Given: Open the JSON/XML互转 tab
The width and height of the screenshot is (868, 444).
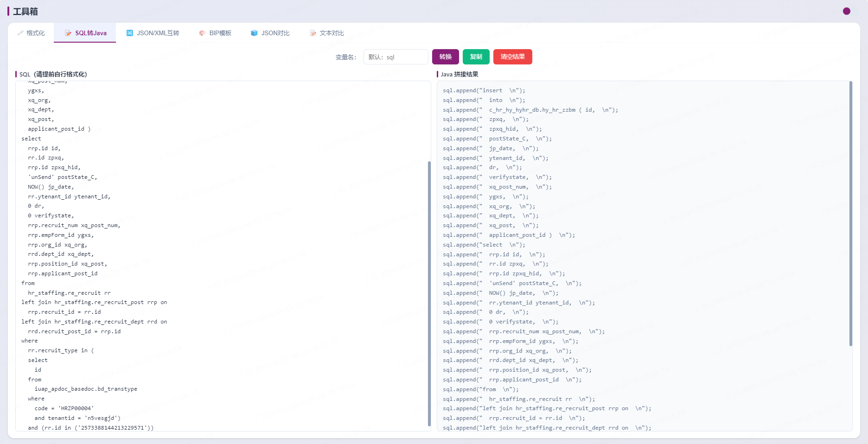Looking at the screenshot, I should pos(153,33).
